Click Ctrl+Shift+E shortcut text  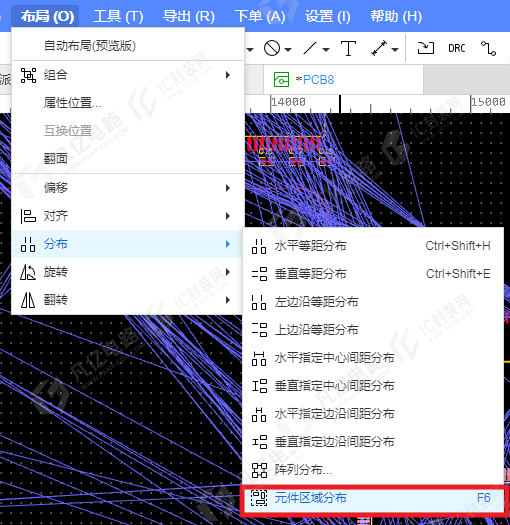pyautogui.click(x=458, y=274)
